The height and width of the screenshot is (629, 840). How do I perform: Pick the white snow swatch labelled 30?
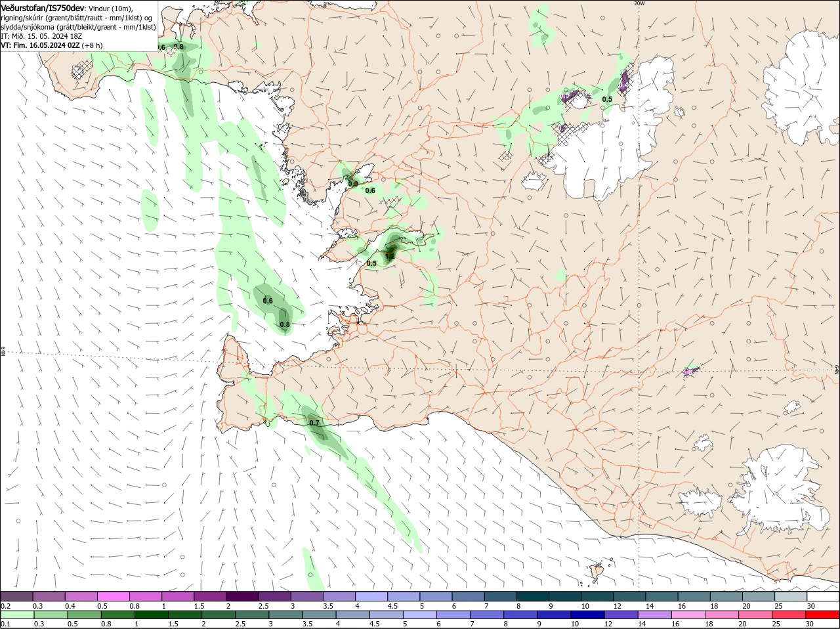tap(822, 596)
